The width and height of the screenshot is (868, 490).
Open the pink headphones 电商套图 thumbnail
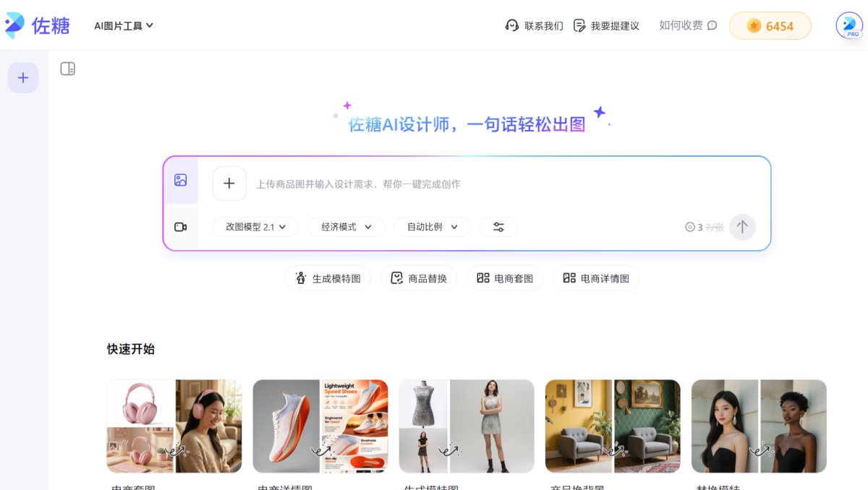click(174, 426)
